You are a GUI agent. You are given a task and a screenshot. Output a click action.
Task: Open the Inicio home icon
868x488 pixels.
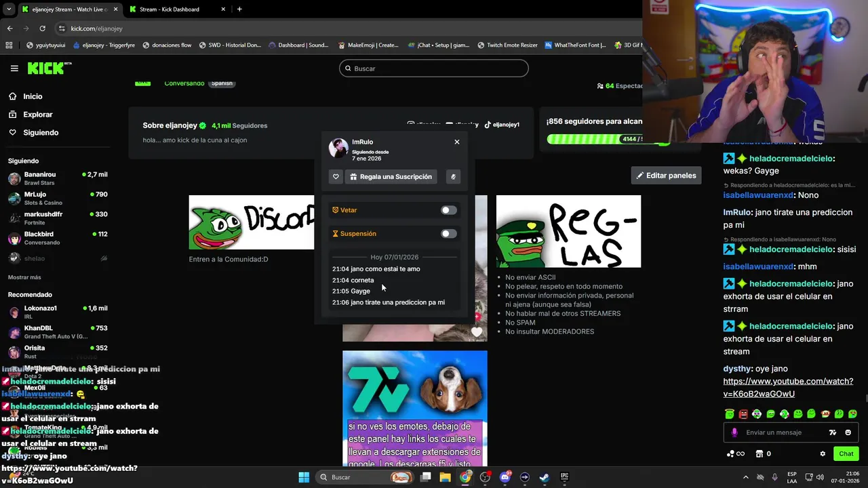point(12,96)
